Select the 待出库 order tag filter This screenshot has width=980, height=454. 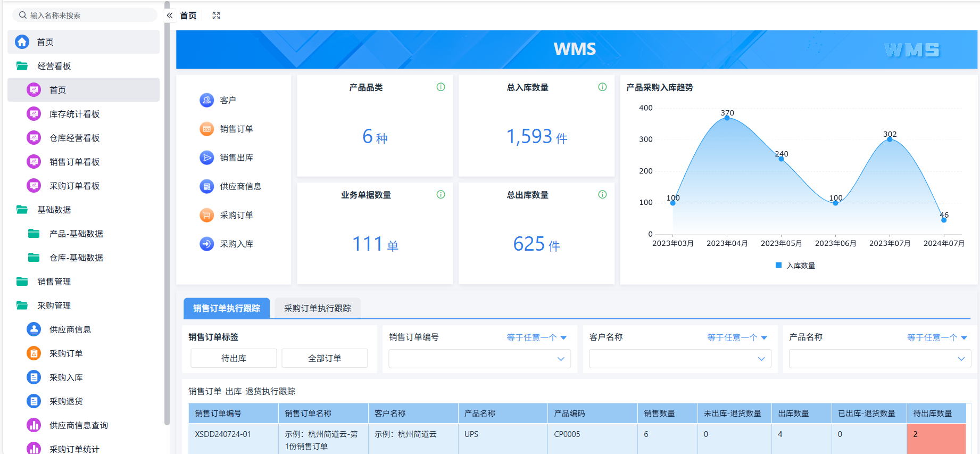click(x=234, y=358)
